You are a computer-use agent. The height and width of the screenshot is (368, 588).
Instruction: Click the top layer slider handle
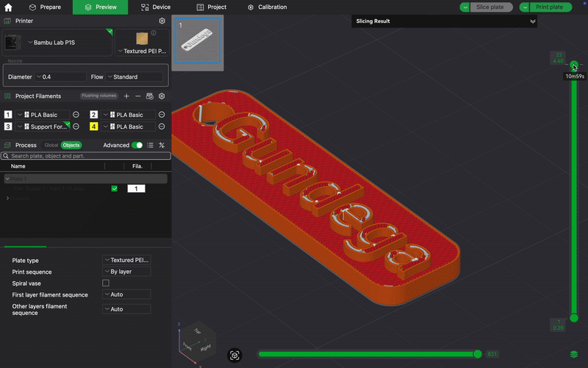point(574,65)
